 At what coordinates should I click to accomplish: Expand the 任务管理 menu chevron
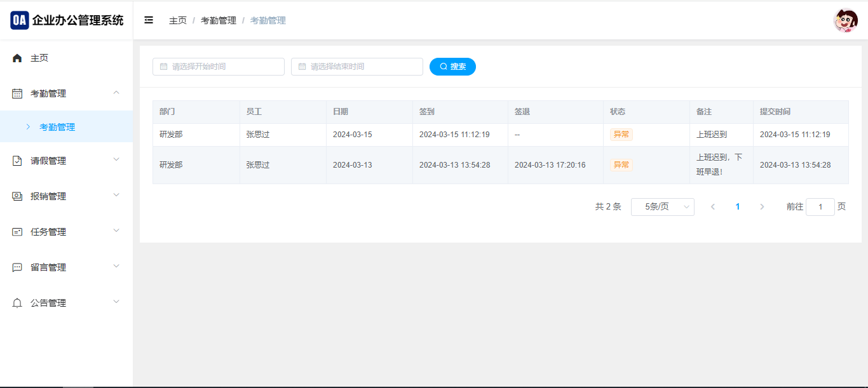pos(116,231)
